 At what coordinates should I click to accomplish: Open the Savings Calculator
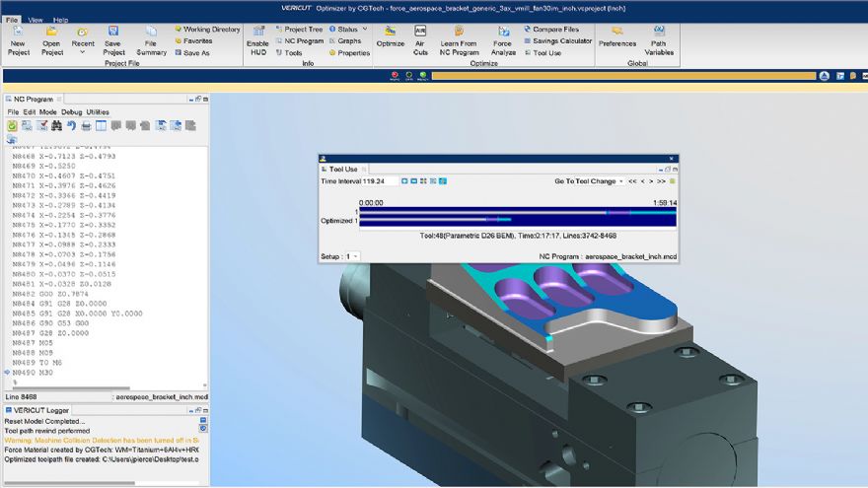tap(558, 41)
